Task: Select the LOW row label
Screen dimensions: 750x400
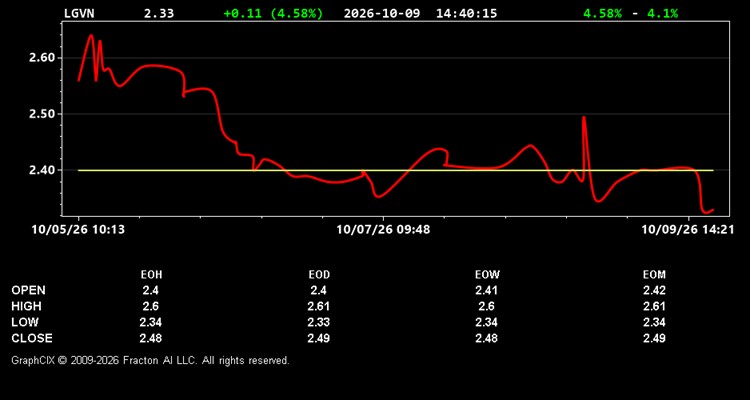Action: pyautogui.click(x=25, y=322)
